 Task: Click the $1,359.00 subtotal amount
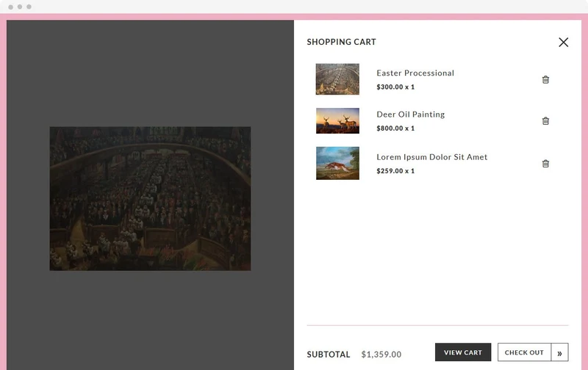coord(381,355)
